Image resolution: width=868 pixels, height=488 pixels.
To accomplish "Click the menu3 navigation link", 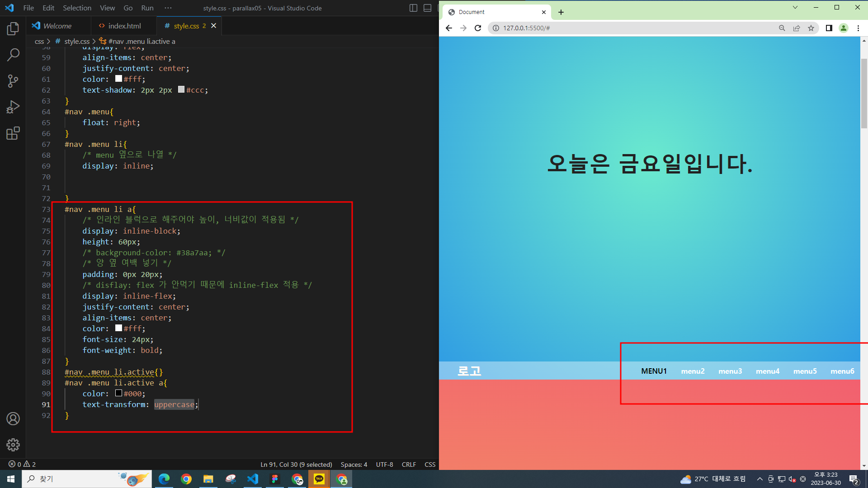I will click(x=730, y=371).
